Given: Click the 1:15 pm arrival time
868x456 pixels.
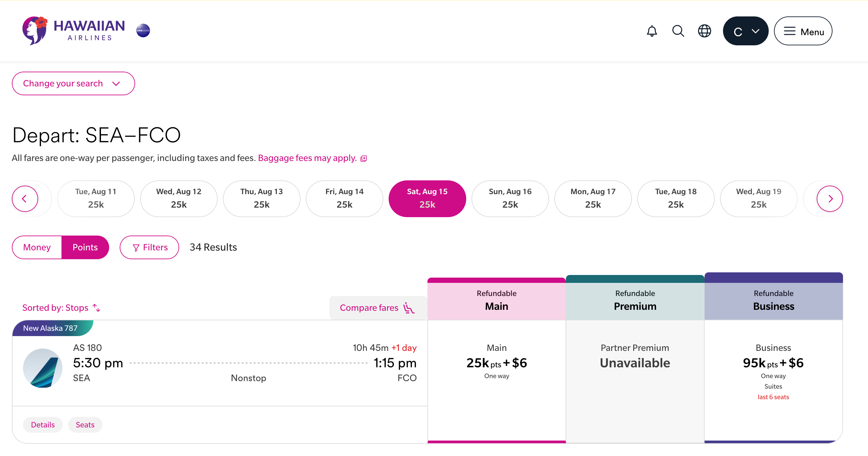Looking at the screenshot, I should coord(395,363).
